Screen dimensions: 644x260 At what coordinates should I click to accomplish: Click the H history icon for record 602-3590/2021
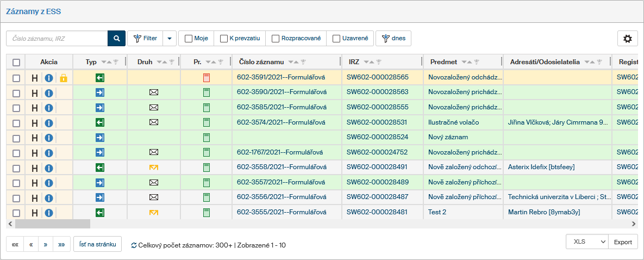pos(35,92)
